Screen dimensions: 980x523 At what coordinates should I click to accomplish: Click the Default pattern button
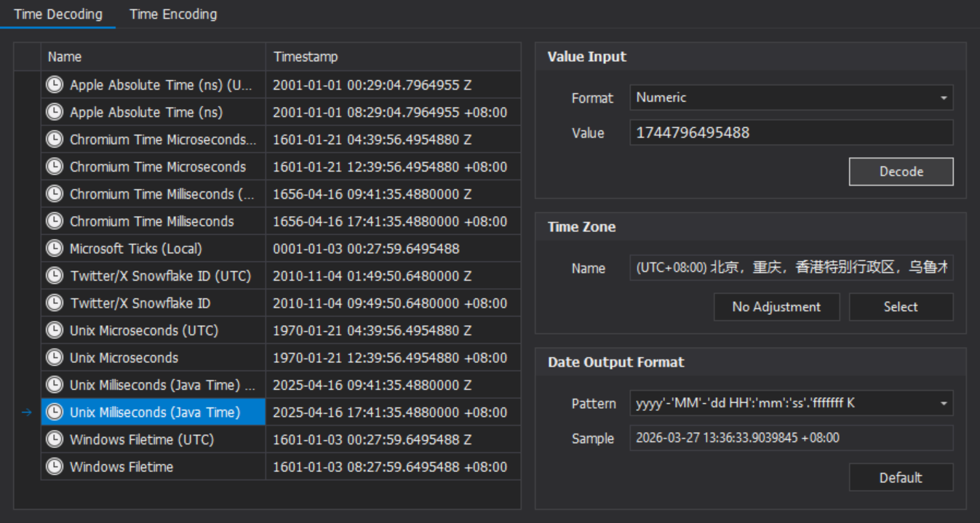pos(901,478)
